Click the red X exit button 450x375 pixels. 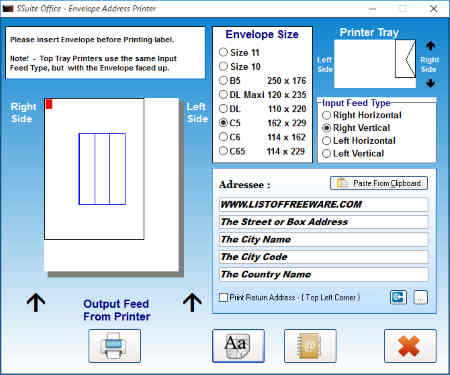click(x=410, y=346)
